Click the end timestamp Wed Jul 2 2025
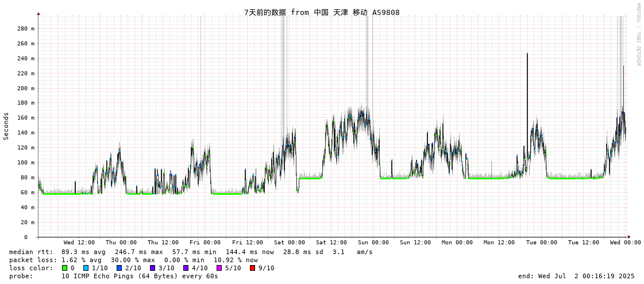The image size is (644, 284). (577, 276)
